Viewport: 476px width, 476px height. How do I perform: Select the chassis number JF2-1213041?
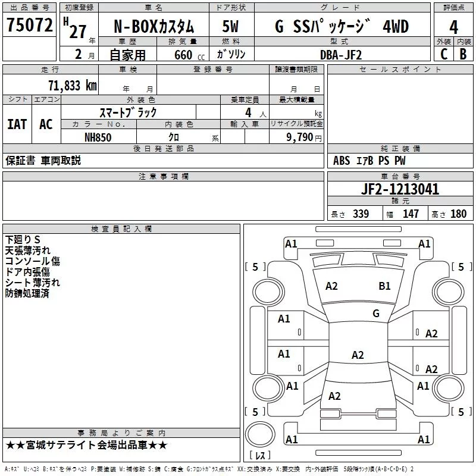coord(400,189)
